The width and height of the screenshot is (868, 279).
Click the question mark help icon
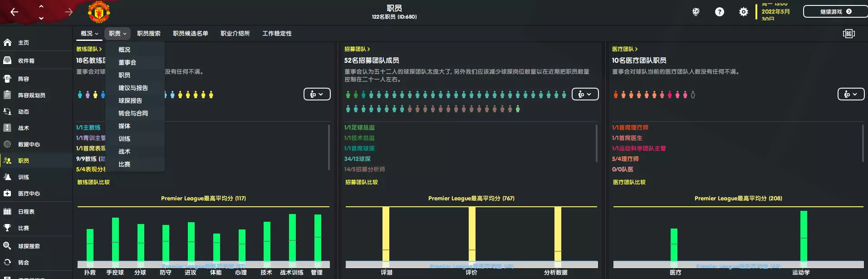720,12
